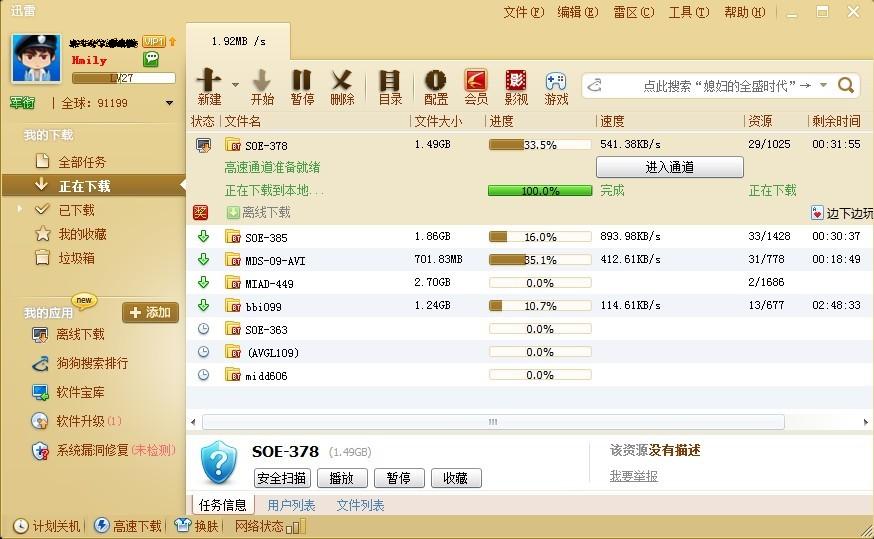
Task: Click the VIP1 badge icon
Action: click(153, 41)
